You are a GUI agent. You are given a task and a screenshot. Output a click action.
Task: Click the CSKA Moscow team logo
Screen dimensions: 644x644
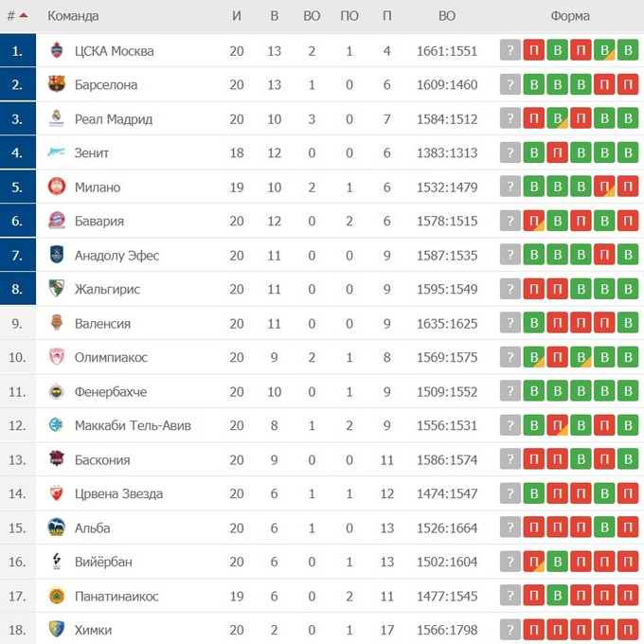[56, 51]
